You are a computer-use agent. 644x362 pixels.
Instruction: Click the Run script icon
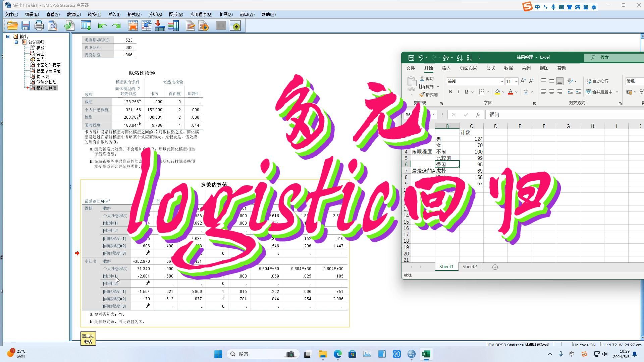coord(204,26)
